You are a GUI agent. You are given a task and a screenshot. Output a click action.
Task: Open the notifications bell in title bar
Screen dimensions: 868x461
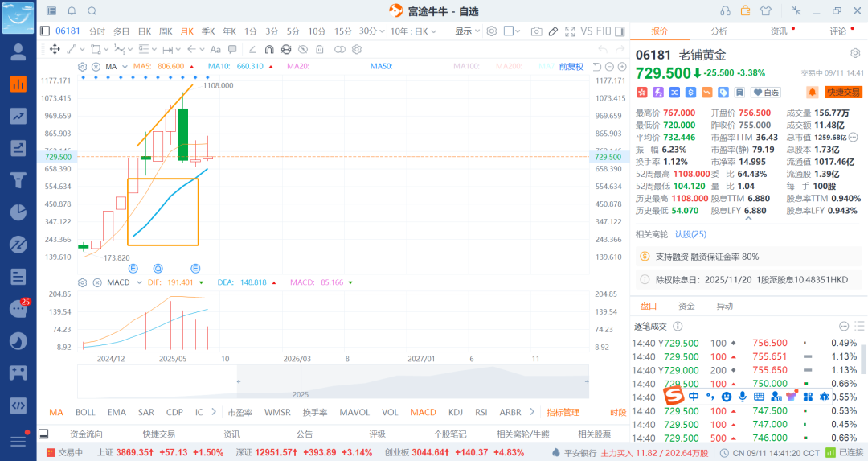pyautogui.click(x=72, y=11)
